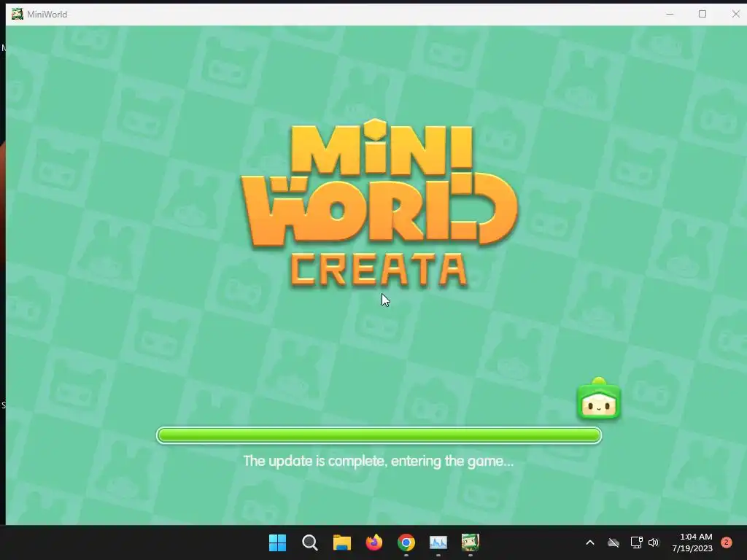Close the MiniWorld window
The image size is (747, 560).
(x=735, y=15)
